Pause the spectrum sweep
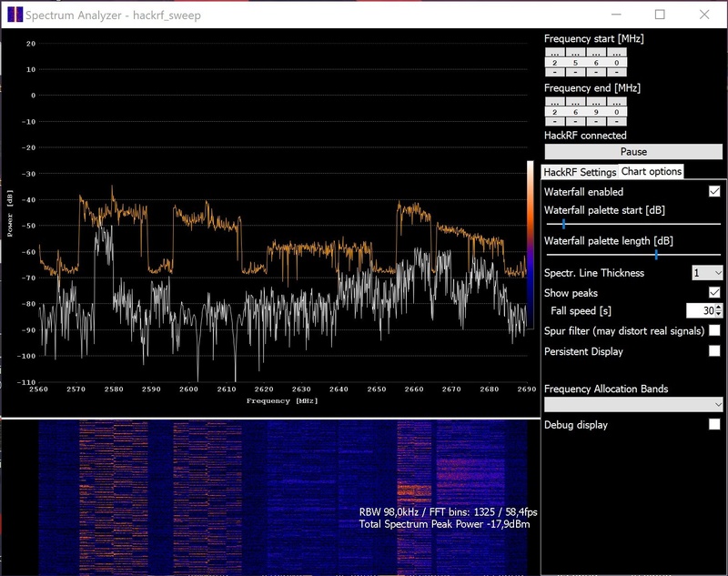Viewport: 728px width, 576px height. (633, 151)
